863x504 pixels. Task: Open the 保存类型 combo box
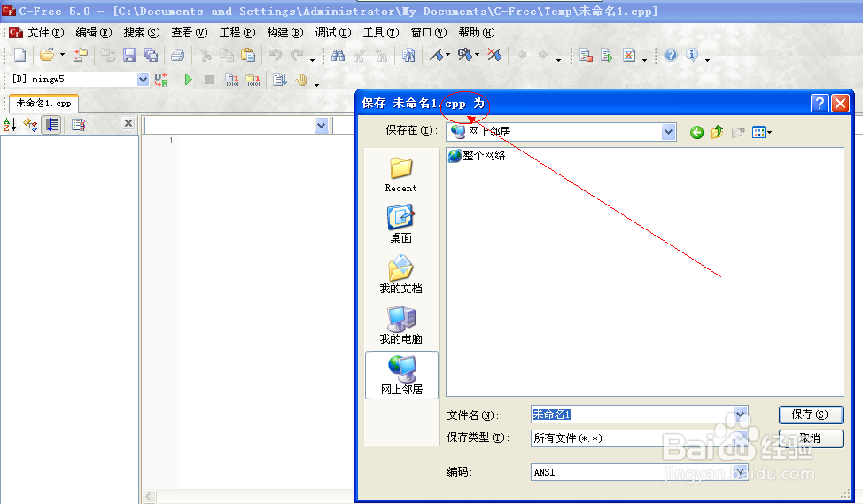[639, 438]
